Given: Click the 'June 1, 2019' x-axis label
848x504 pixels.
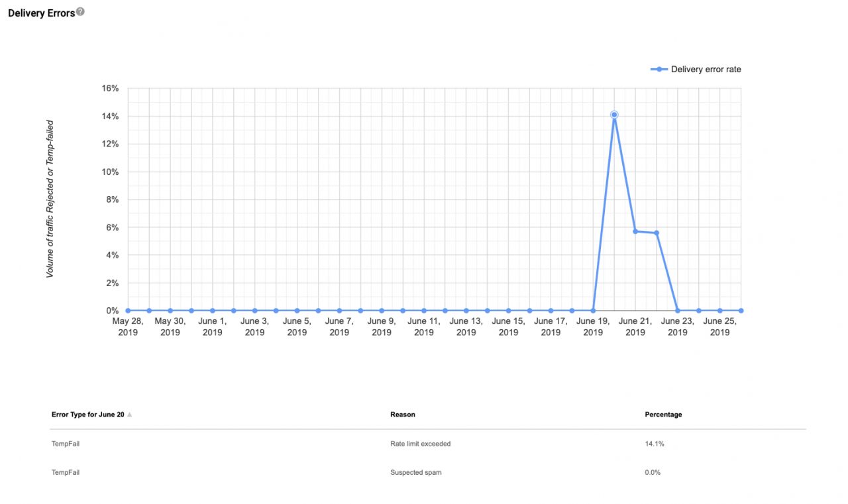Looking at the screenshot, I should 213,327.
